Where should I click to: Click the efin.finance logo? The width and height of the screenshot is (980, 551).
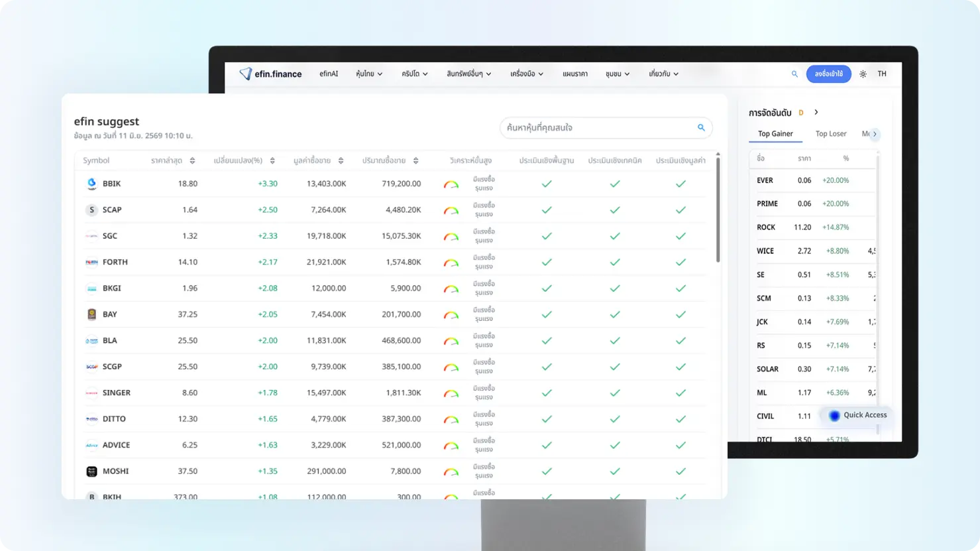coord(270,74)
